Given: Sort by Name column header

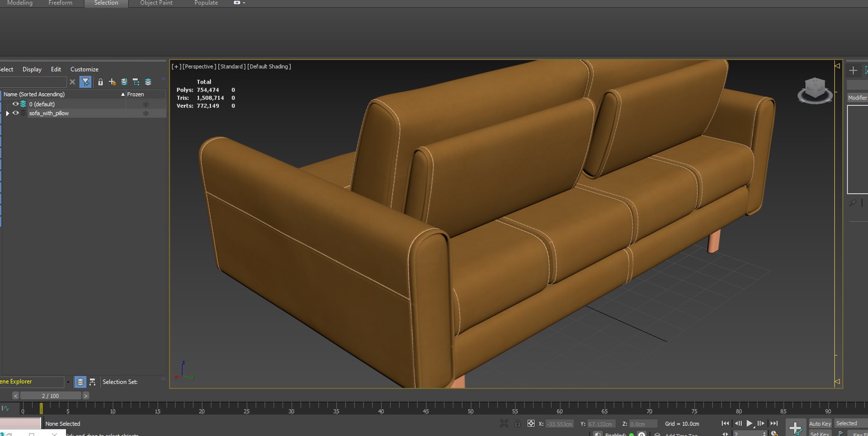Looking at the screenshot, I should tap(63, 94).
